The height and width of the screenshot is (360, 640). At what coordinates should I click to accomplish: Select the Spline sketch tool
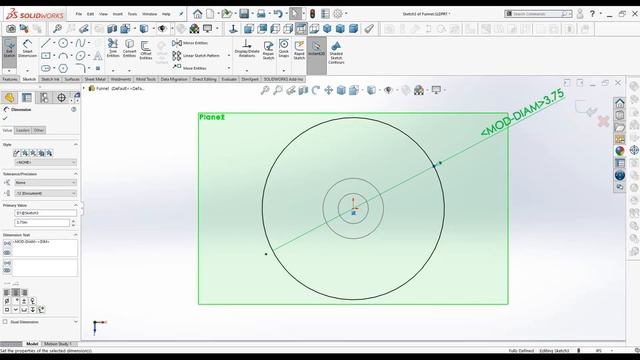coord(80,43)
